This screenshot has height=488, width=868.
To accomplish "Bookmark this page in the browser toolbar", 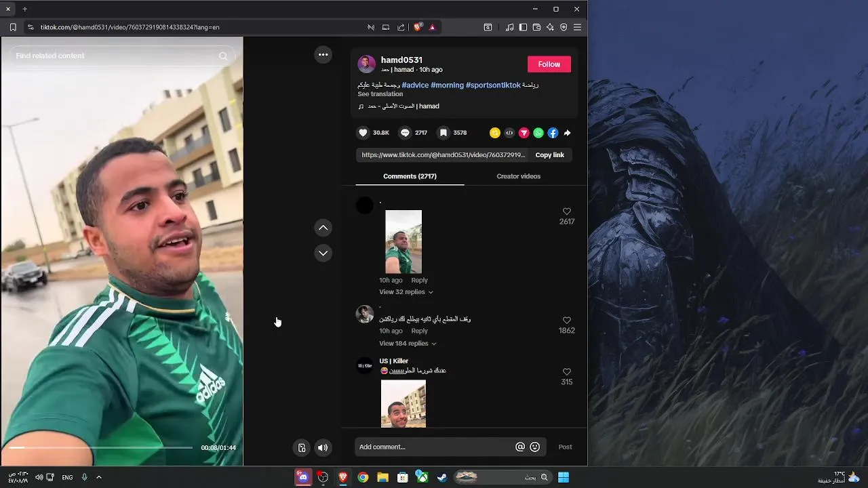I will click(12, 27).
